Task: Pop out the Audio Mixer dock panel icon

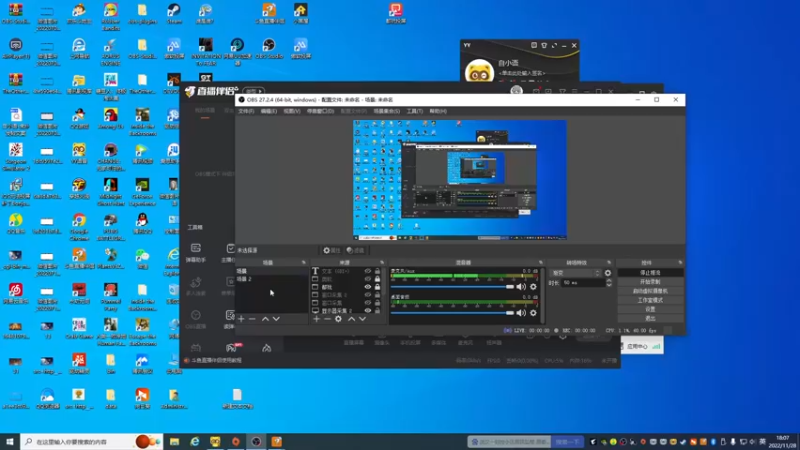Action: [541, 263]
